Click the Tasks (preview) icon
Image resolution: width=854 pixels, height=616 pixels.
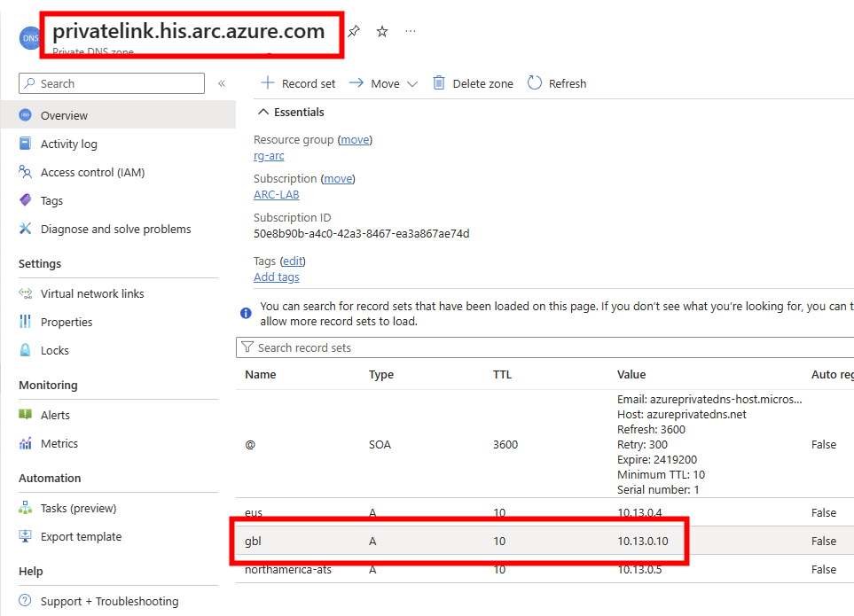[25, 508]
